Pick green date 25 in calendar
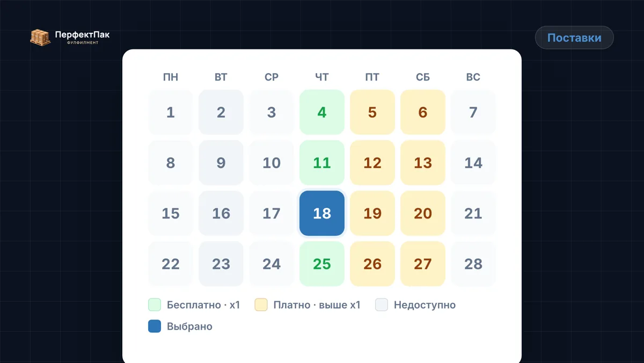Screen dimensions: 644x363 [x=322, y=264]
